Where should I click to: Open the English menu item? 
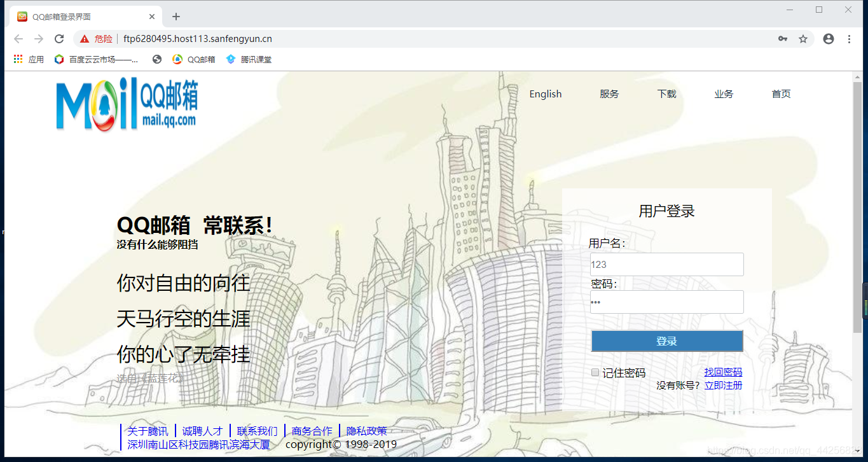tap(546, 94)
